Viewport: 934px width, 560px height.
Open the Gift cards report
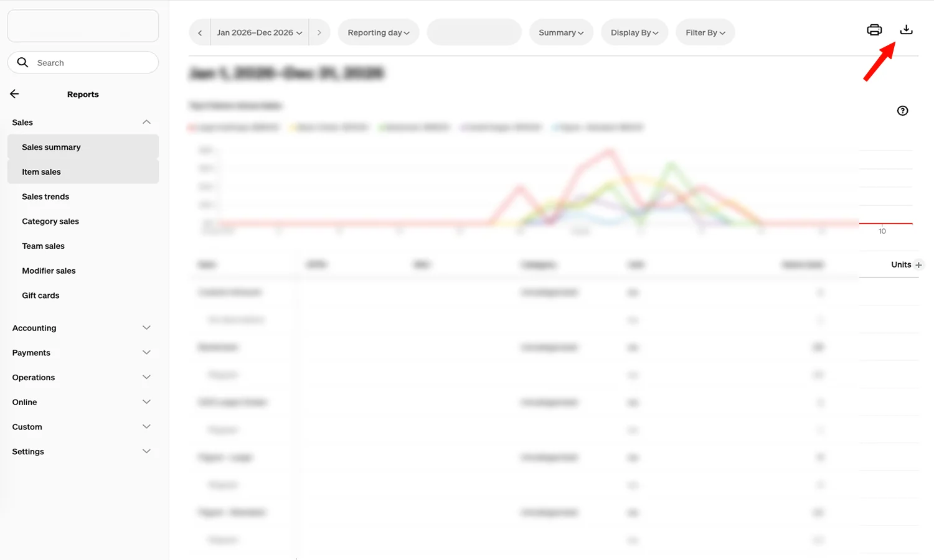tap(40, 295)
